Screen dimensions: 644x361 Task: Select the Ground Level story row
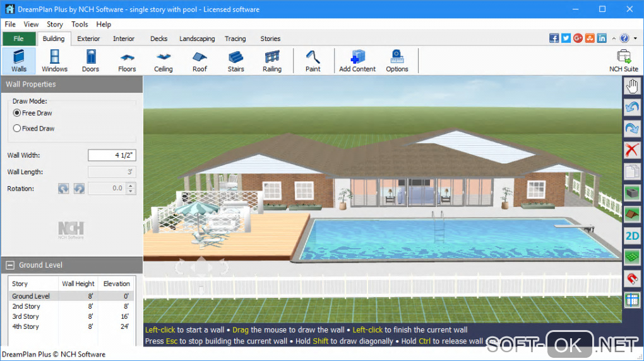click(x=71, y=296)
